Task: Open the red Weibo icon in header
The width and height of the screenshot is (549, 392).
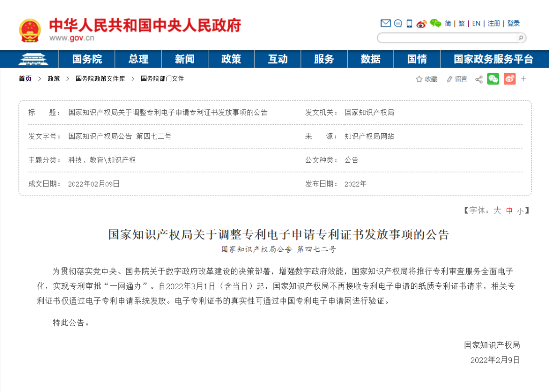Action: pos(421,24)
